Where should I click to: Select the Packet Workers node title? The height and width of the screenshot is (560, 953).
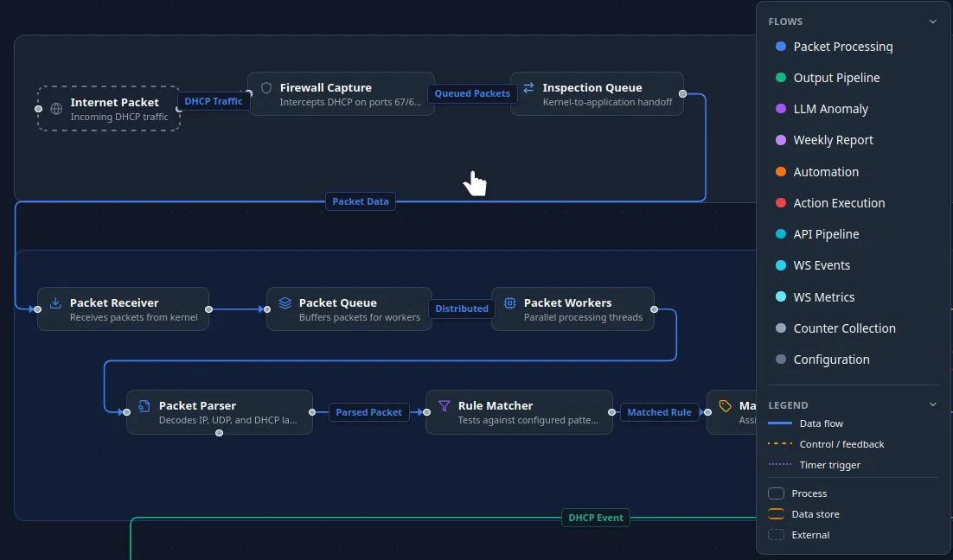click(x=567, y=302)
